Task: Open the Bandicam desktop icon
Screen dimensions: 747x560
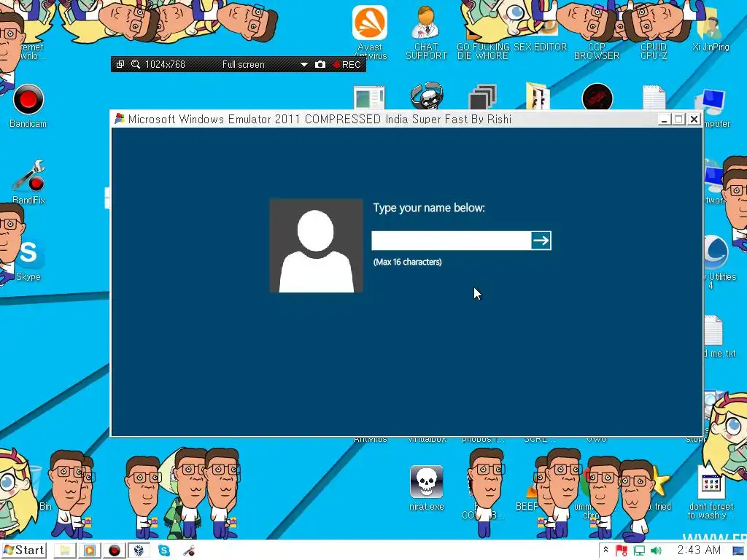Action: (28, 106)
